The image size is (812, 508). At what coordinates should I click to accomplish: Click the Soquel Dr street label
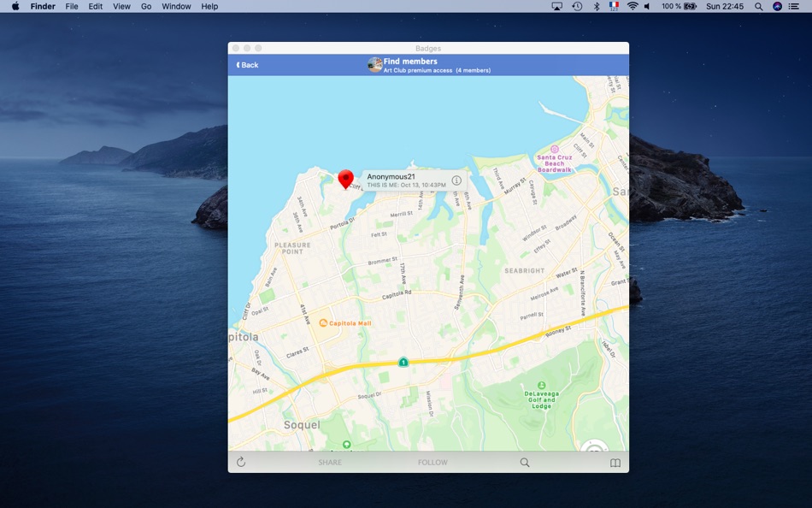(370, 395)
